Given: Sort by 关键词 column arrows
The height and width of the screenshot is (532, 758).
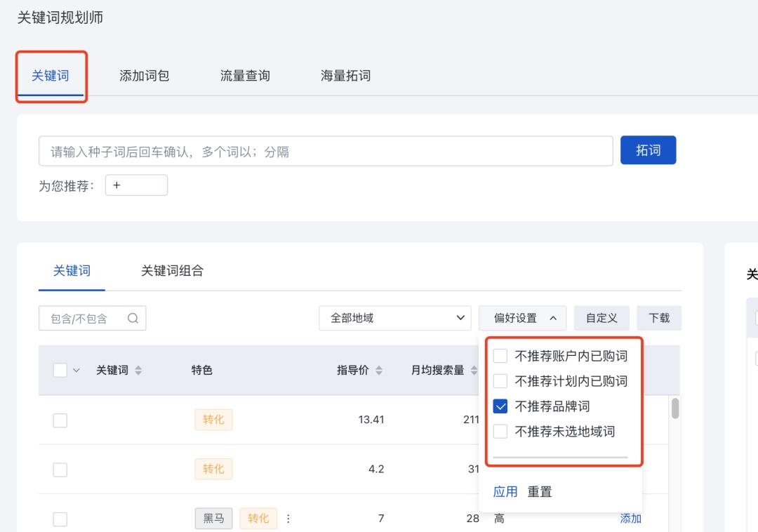Looking at the screenshot, I should point(138,371).
